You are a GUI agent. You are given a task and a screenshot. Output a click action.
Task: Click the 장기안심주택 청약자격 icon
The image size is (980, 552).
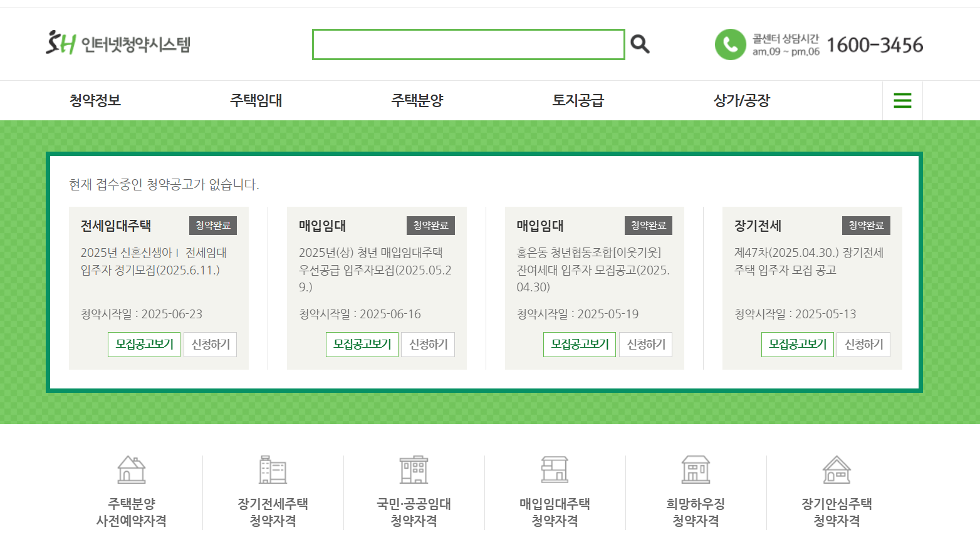837,470
